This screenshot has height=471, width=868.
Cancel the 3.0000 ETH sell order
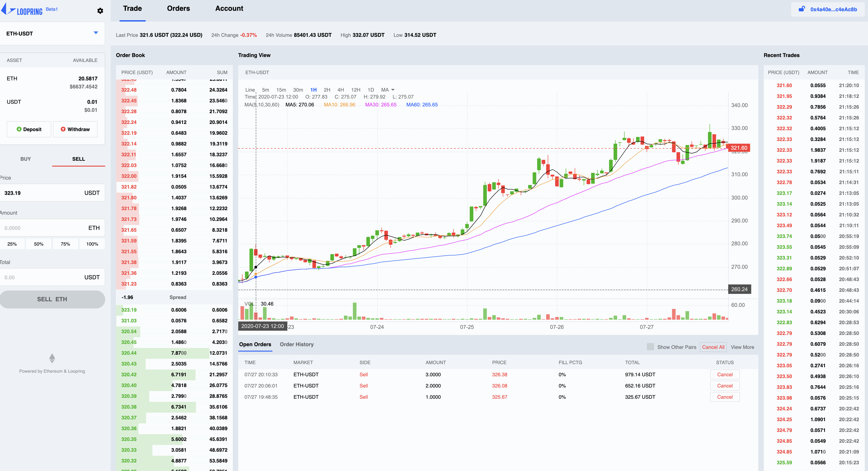point(725,374)
